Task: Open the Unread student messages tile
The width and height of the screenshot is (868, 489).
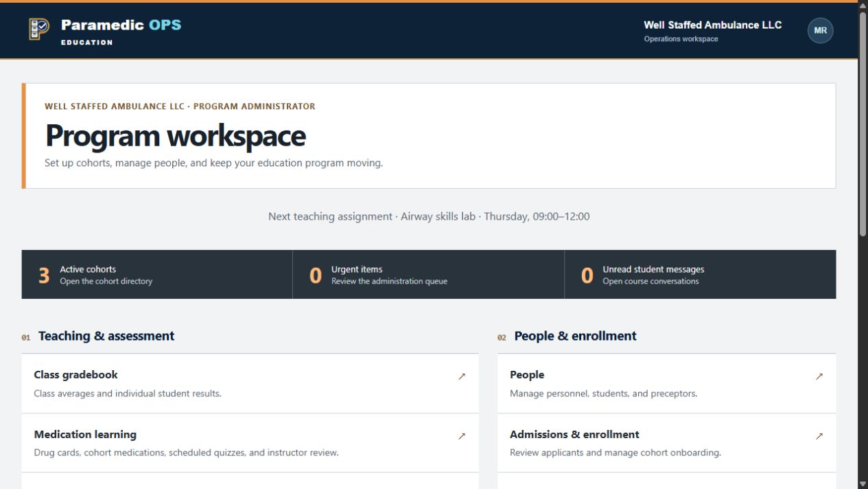Action: point(701,275)
